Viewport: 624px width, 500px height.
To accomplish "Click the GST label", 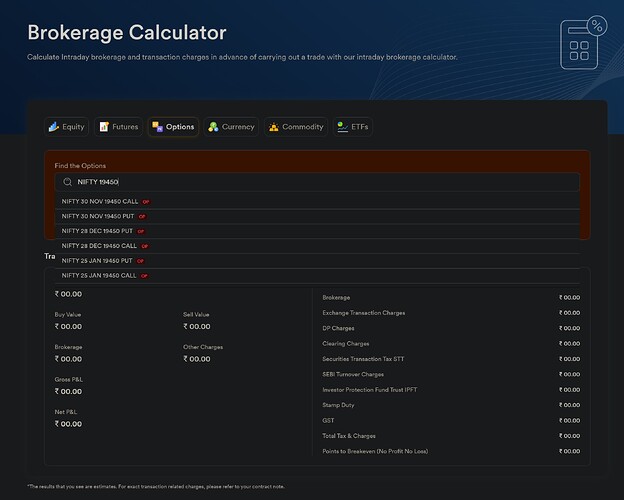I will (328, 421).
